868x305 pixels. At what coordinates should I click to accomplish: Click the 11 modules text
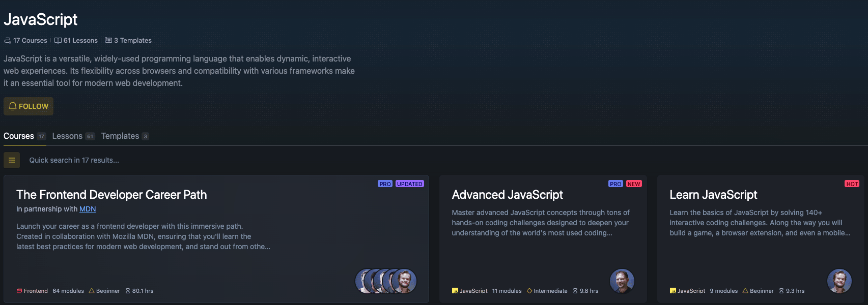click(x=507, y=291)
